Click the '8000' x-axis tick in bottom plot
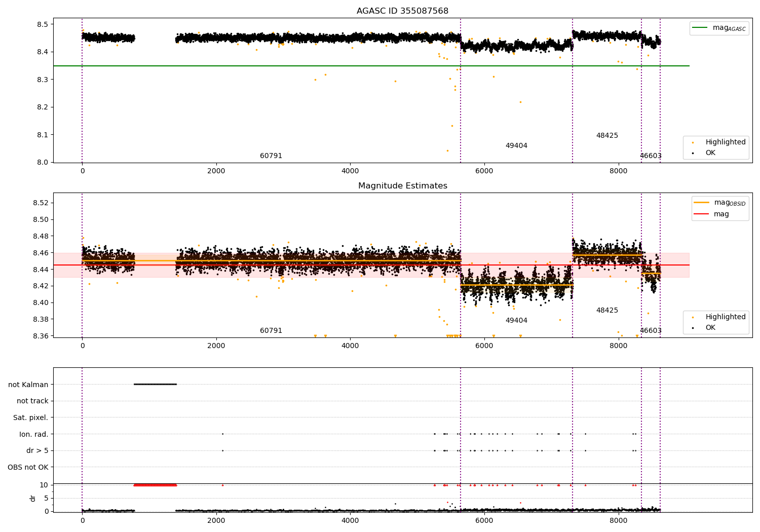 tap(618, 520)
